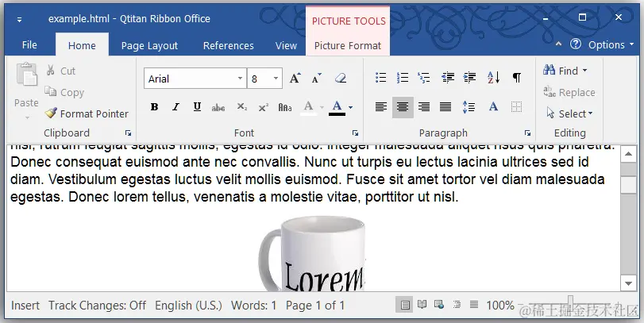644x323 pixels.
Task: Click the Increase Indent icon
Action: pos(469,77)
